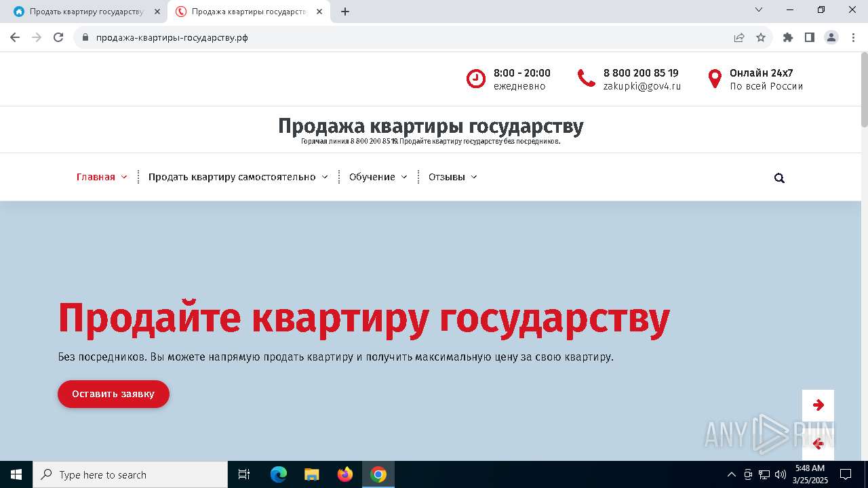
Task: Open the Windows Start menu
Action: 16,474
